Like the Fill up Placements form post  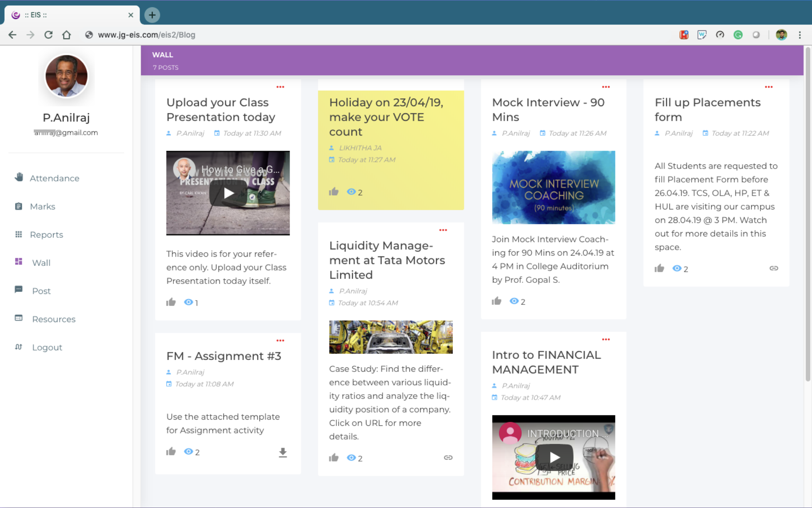659,268
